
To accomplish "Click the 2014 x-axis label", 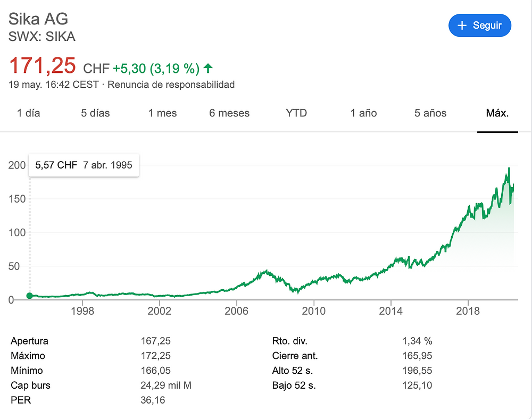I will tap(391, 311).
